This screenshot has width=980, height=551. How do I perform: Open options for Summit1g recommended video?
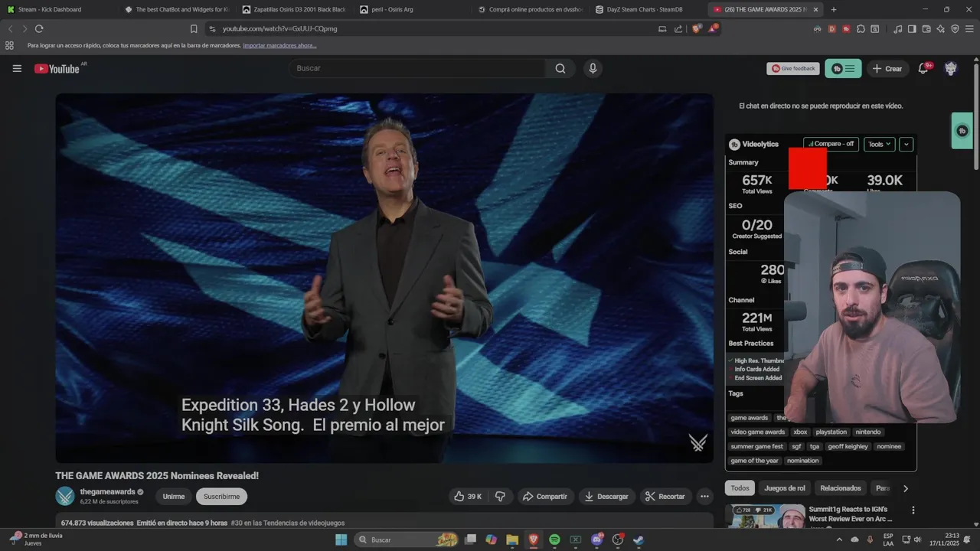pyautogui.click(x=913, y=510)
